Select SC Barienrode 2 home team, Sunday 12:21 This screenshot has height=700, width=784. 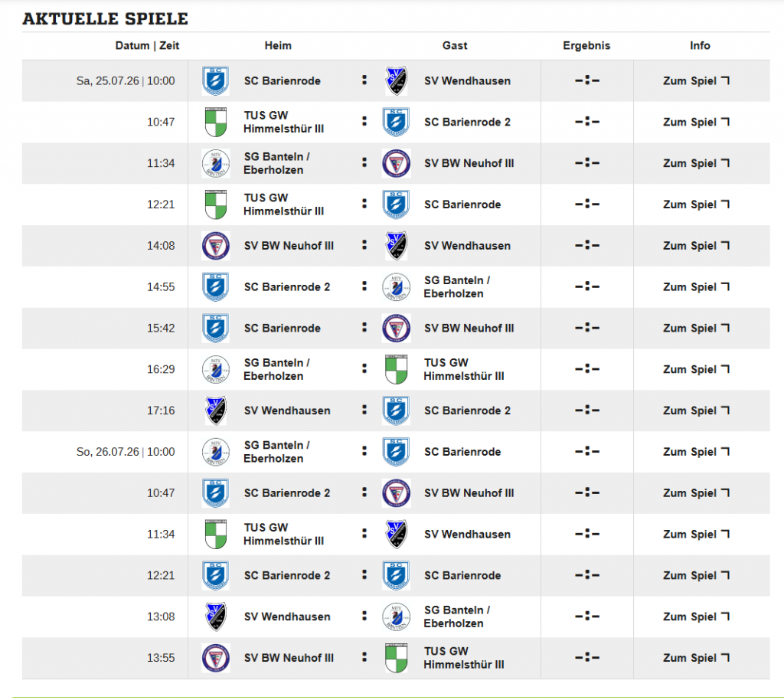click(x=287, y=575)
